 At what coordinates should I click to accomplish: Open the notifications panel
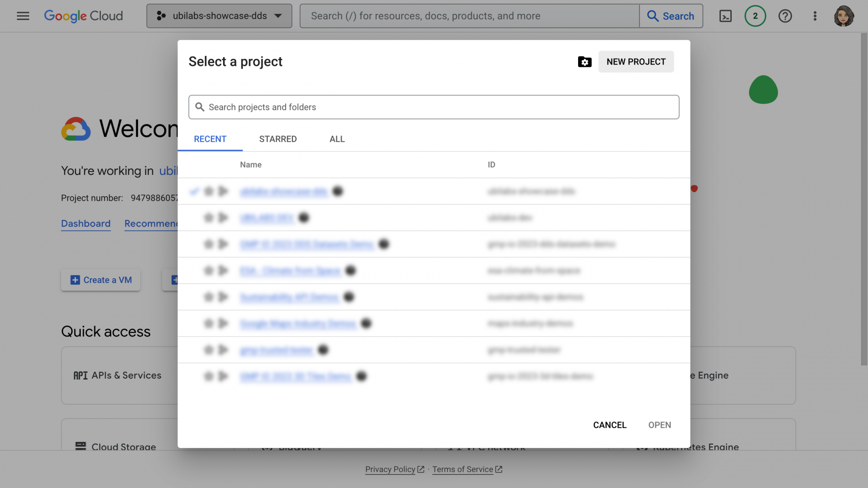pyautogui.click(x=755, y=16)
